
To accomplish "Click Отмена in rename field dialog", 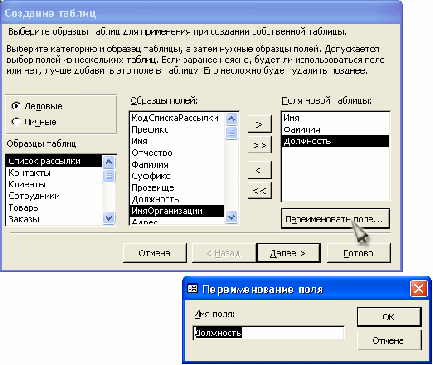I will click(389, 341).
